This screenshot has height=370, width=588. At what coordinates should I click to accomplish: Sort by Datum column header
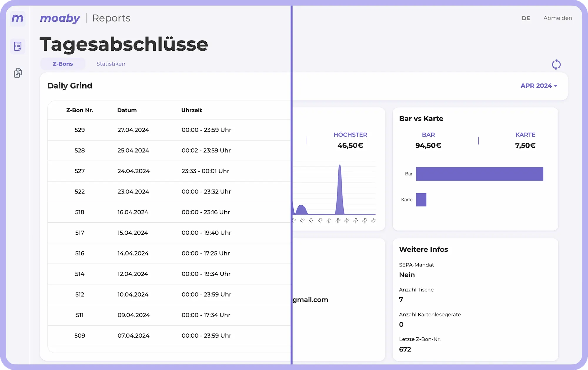127,110
